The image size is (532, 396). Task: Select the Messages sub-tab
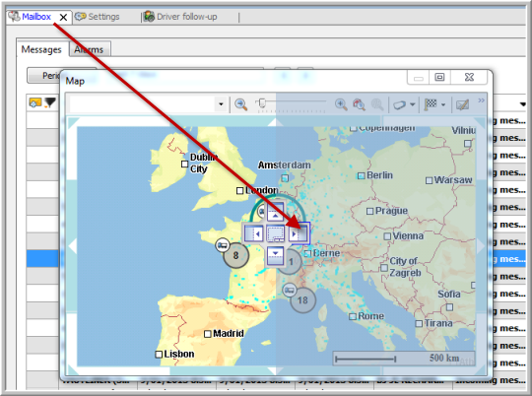pyautogui.click(x=41, y=49)
